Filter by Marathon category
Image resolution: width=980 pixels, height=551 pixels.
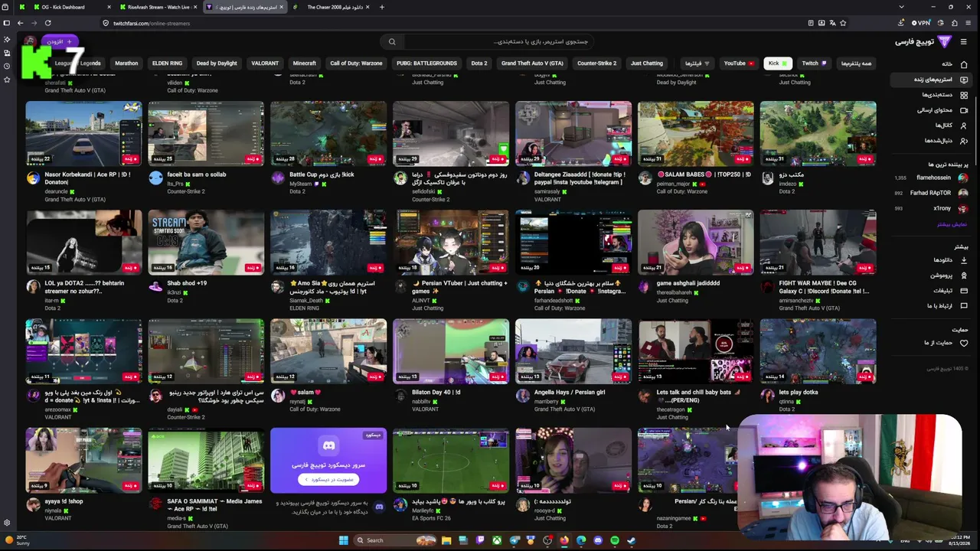[x=126, y=64]
